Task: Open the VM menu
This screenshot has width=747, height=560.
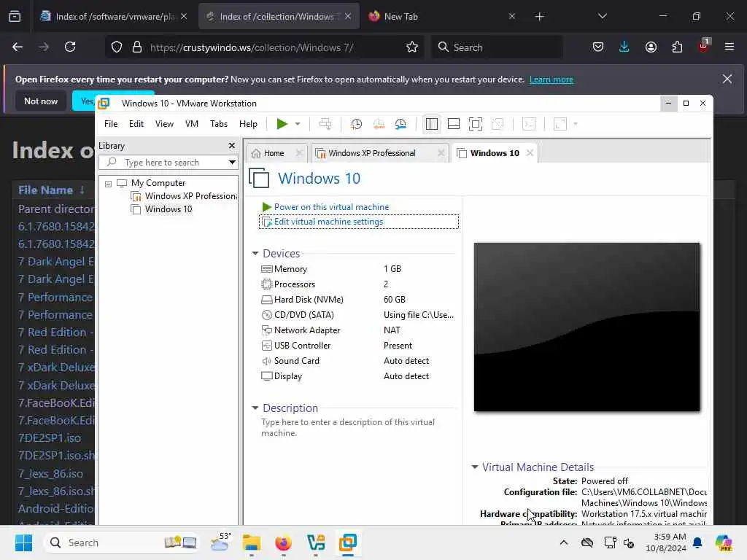Action: point(192,124)
